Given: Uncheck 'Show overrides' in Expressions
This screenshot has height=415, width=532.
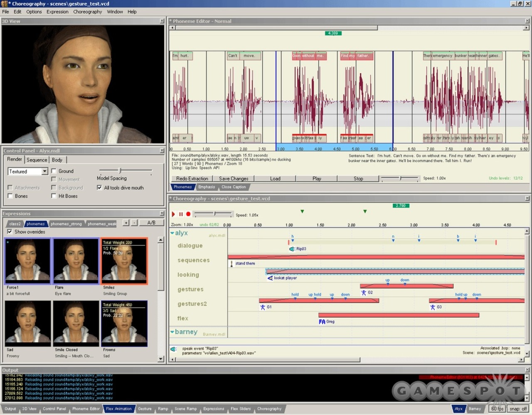Looking at the screenshot, I should pyautogui.click(x=10, y=232).
